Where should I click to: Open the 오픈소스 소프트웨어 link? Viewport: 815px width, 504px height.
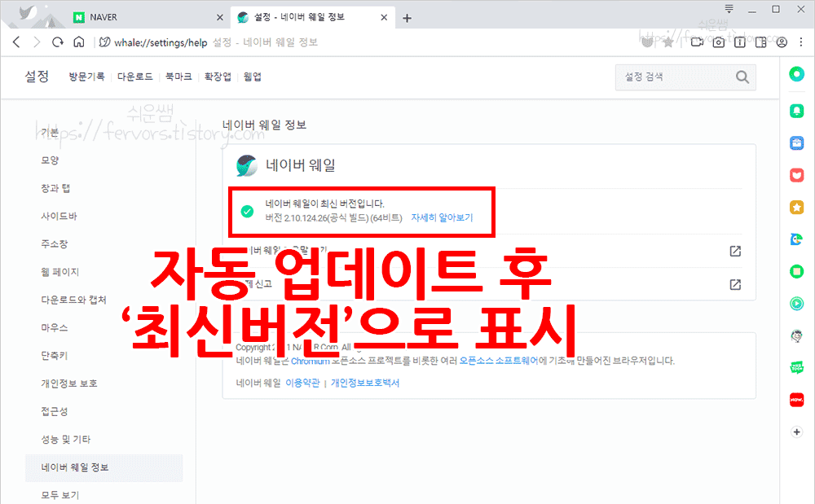(499, 361)
